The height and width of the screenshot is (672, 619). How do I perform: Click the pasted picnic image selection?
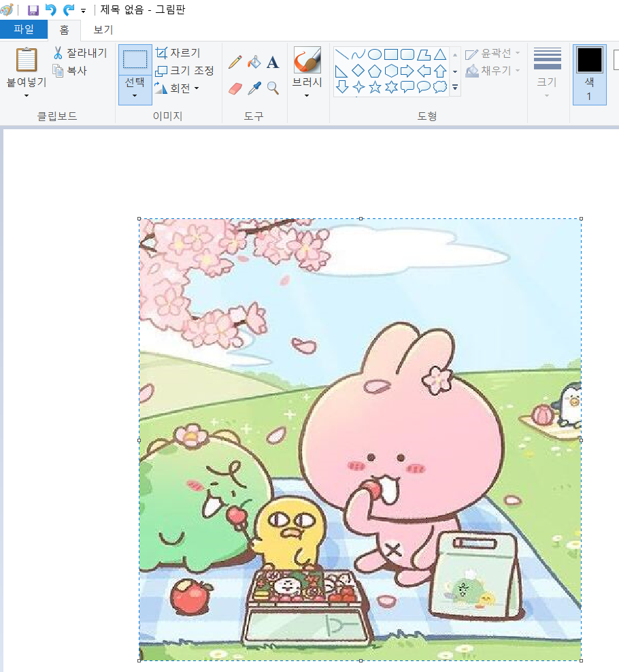[x=360, y=439]
